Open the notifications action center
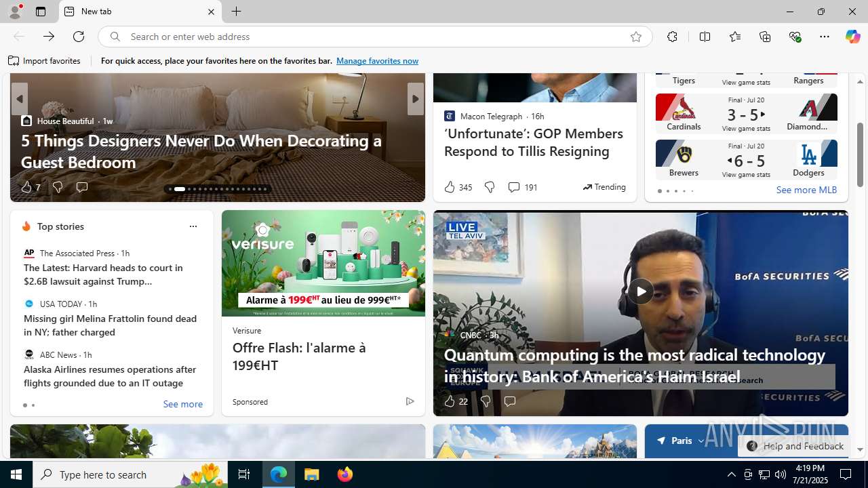Viewport: 868px width, 488px height. (x=846, y=474)
